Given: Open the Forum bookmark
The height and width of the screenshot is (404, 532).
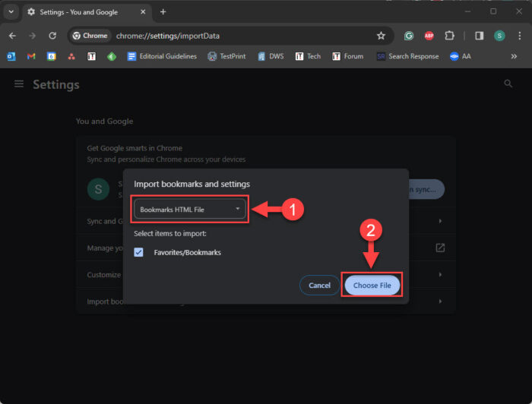Looking at the screenshot, I should 348,56.
